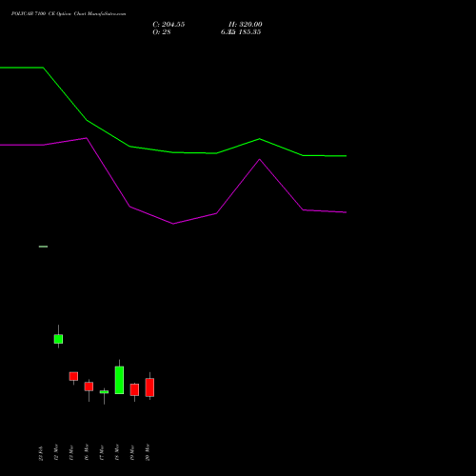
Task: Click the 20 Mar date axis label
Action: pyautogui.click(x=148, y=452)
